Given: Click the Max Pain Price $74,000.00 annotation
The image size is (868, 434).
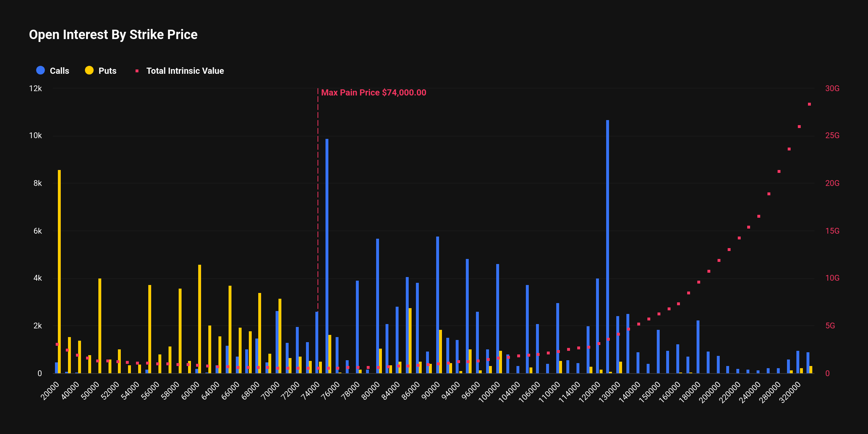Looking at the screenshot, I should pyautogui.click(x=374, y=92).
